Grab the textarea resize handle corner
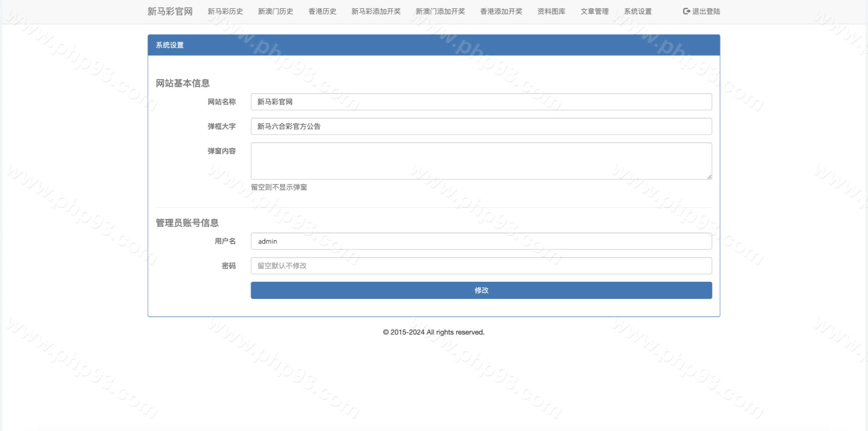This screenshot has width=868, height=431. coord(709,177)
